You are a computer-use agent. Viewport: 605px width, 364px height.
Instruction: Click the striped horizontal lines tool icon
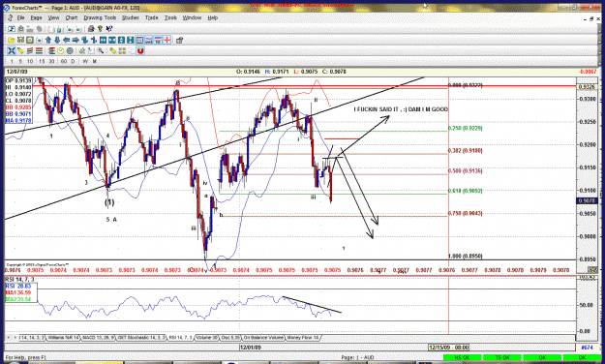(x=39, y=50)
